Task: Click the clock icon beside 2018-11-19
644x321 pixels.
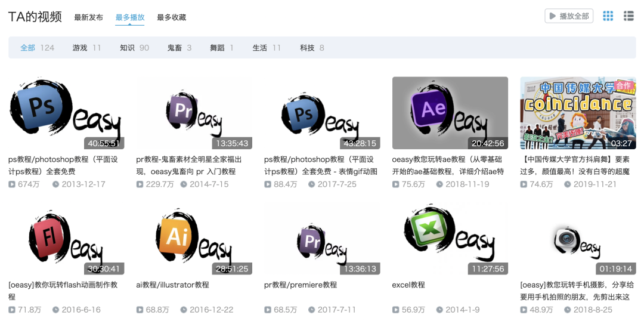Action: pyautogui.click(x=439, y=184)
